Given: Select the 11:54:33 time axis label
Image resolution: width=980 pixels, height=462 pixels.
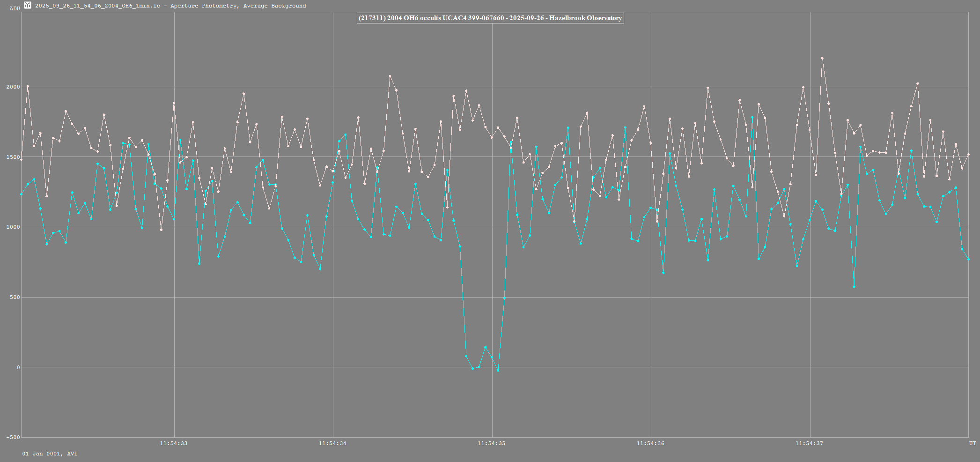Looking at the screenshot, I should 174,443.
